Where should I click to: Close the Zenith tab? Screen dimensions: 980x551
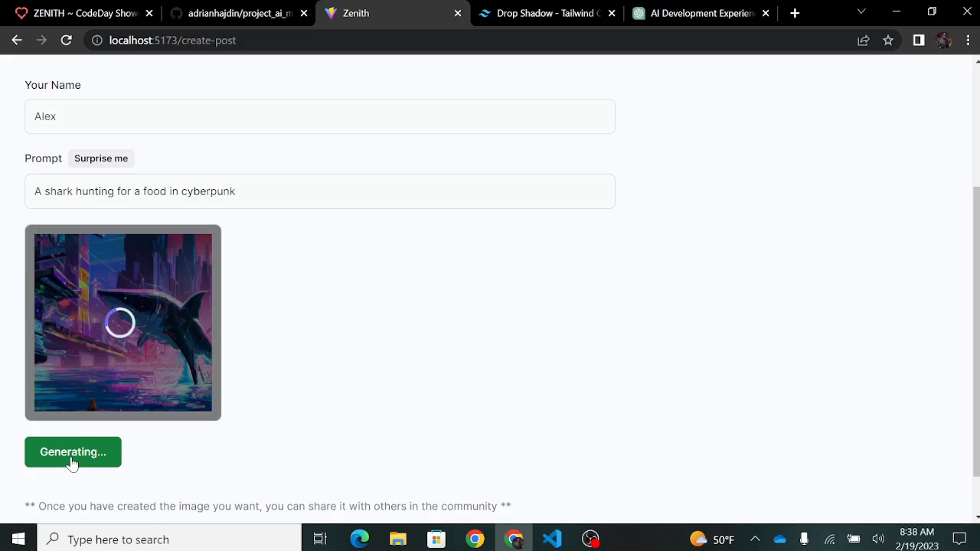click(458, 13)
